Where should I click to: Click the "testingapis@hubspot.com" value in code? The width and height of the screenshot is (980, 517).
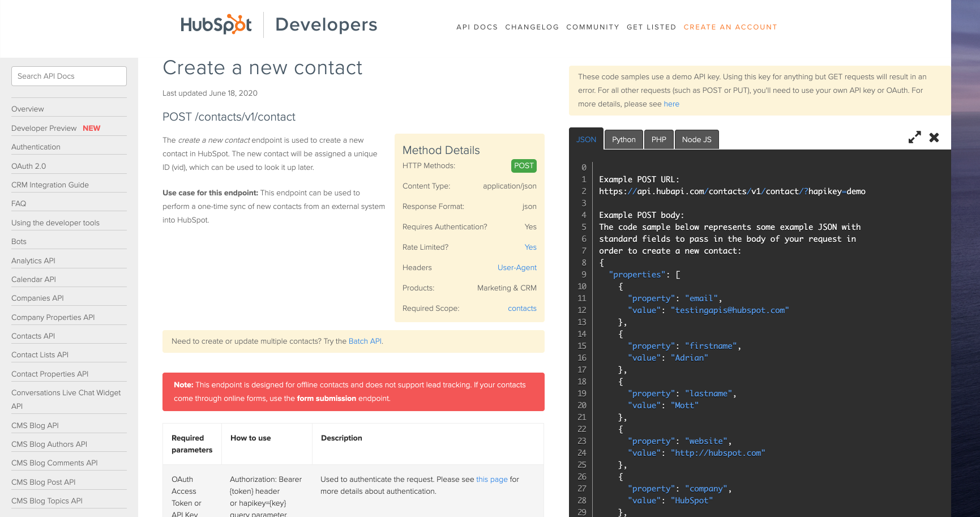730,310
